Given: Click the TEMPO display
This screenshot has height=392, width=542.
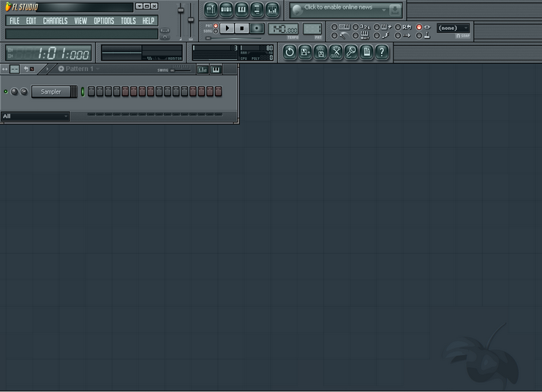Looking at the screenshot, I should coord(283,29).
